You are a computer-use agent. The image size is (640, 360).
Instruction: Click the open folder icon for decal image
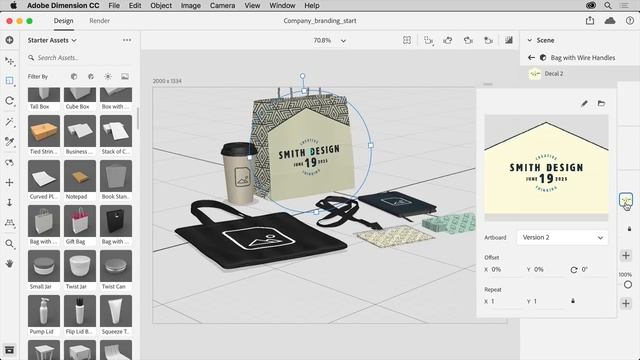coord(601,103)
